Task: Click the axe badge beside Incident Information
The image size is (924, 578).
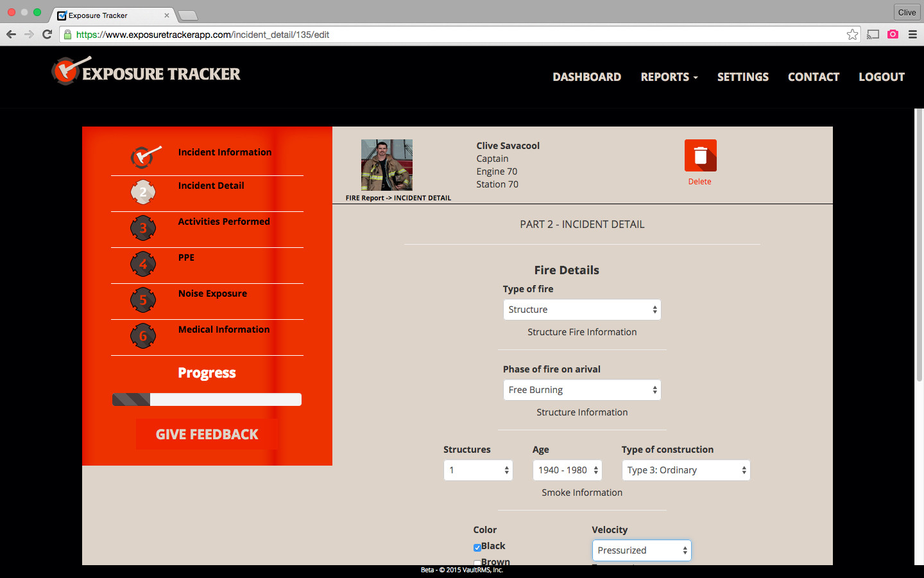Action: tap(145, 156)
